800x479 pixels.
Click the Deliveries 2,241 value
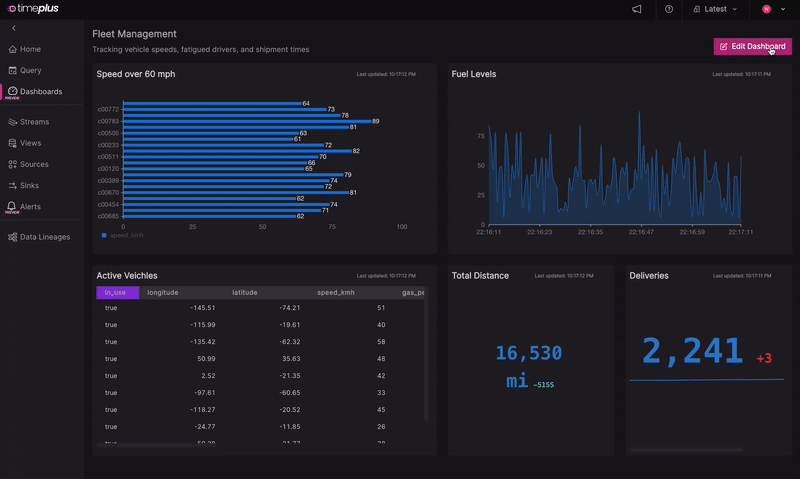(x=693, y=351)
